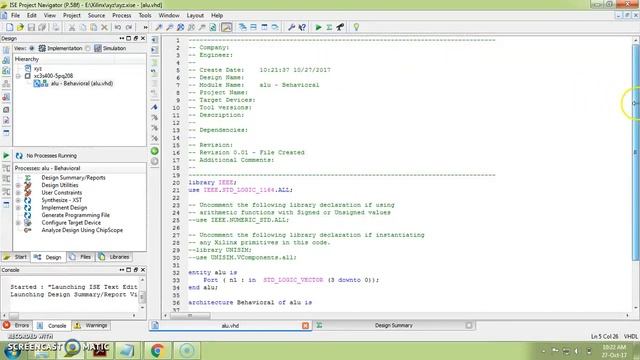Viewport: 640px width, 360px height.
Task: Click the Project Settings wrench icon
Action: [x=291, y=27]
